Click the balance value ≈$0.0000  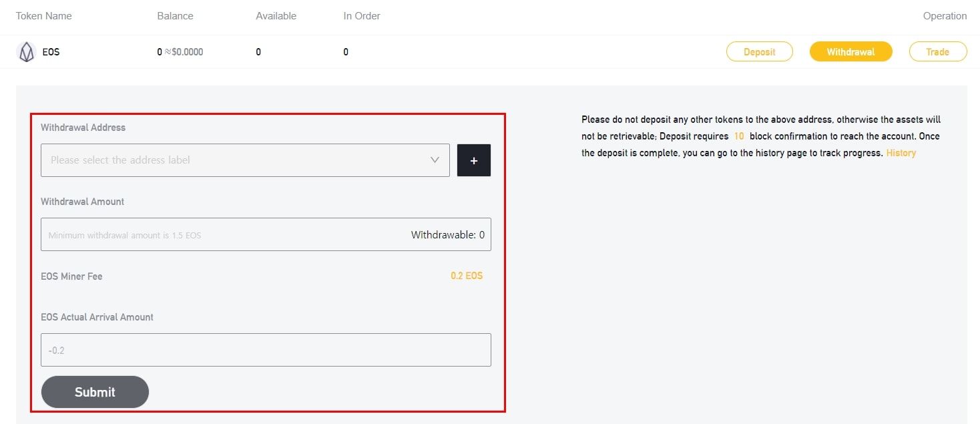[184, 52]
